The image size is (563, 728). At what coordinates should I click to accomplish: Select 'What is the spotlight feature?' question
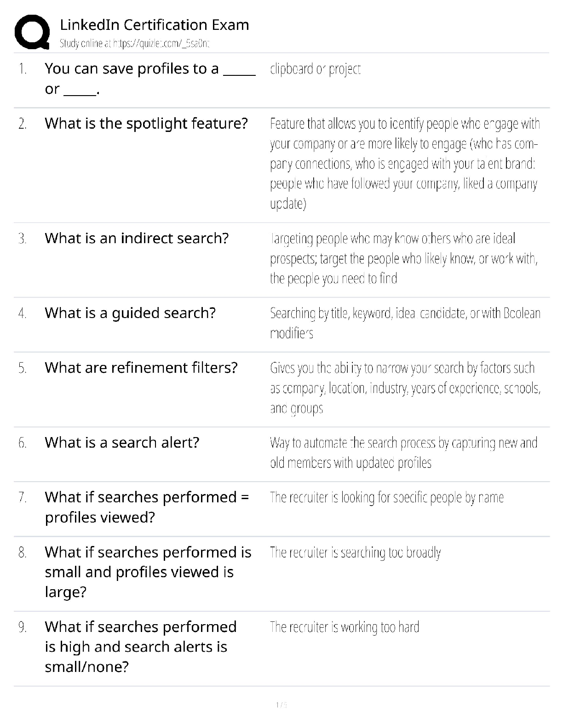coord(146,123)
